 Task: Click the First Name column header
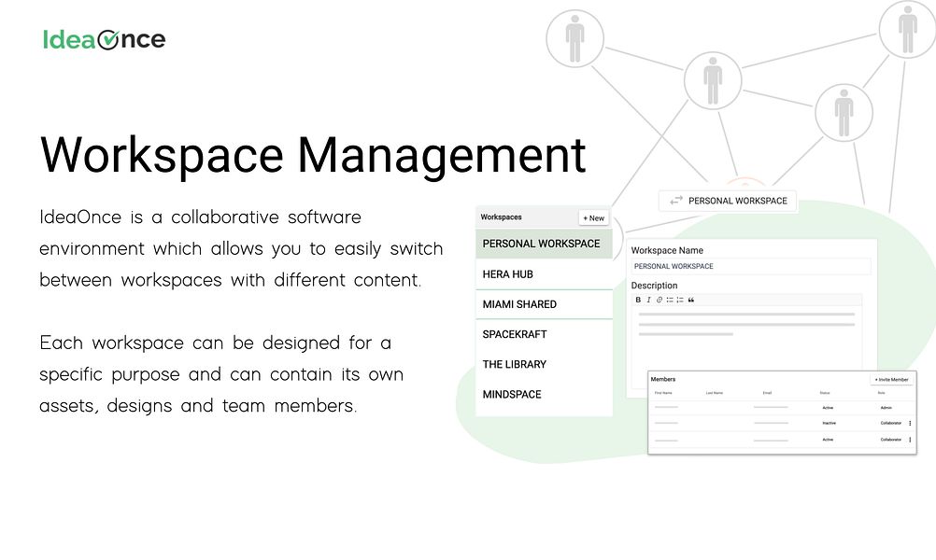click(663, 393)
